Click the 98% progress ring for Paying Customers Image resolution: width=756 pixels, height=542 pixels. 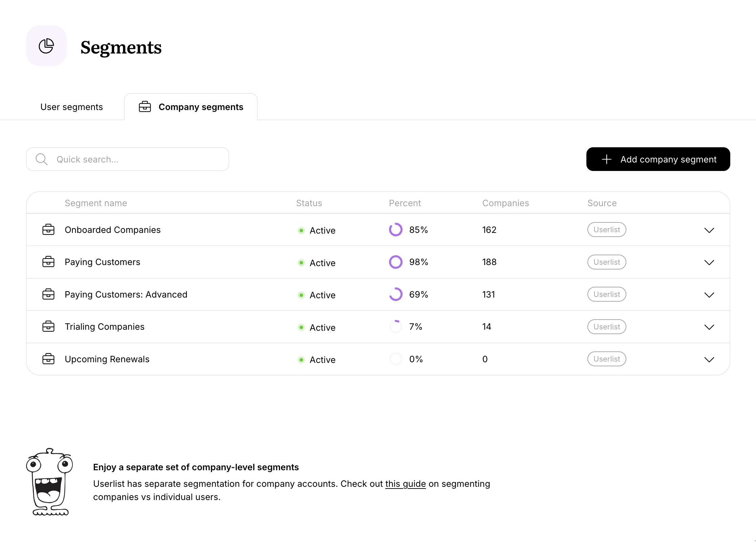(x=395, y=262)
